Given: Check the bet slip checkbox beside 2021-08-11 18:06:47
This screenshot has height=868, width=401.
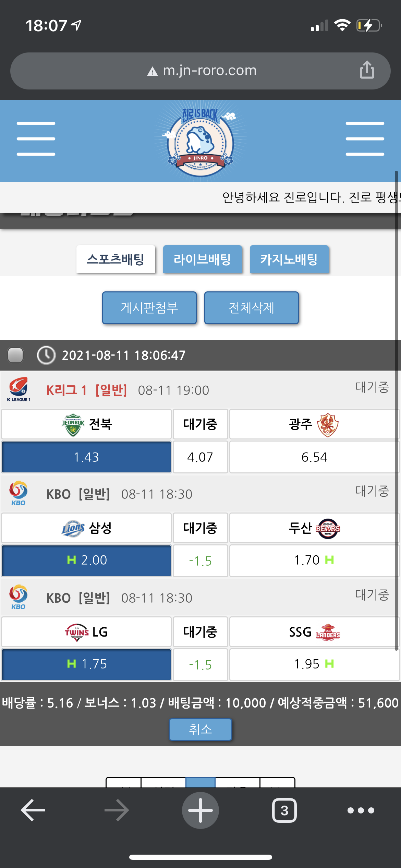Looking at the screenshot, I should 15,355.
